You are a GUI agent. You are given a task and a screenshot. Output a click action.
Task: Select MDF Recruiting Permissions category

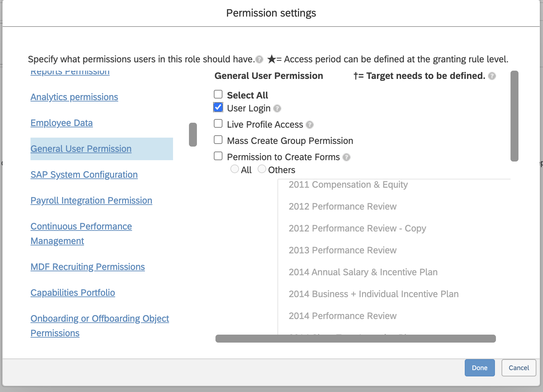88,267
